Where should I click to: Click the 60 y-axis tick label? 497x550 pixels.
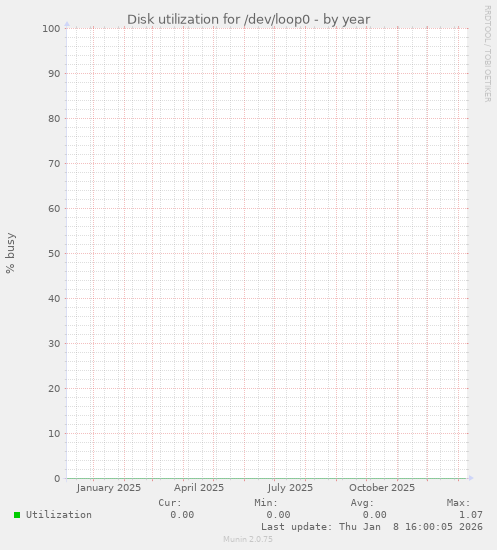pyautogui.click(x=54, y=209)
